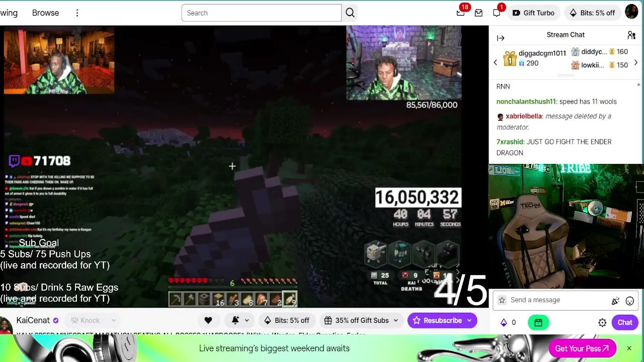Click the 7xrashid username in chat

(x=510, y=142)
